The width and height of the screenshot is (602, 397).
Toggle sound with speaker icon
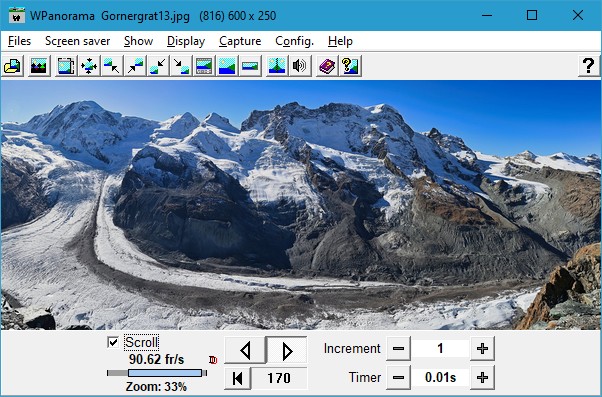pos(300,66)
